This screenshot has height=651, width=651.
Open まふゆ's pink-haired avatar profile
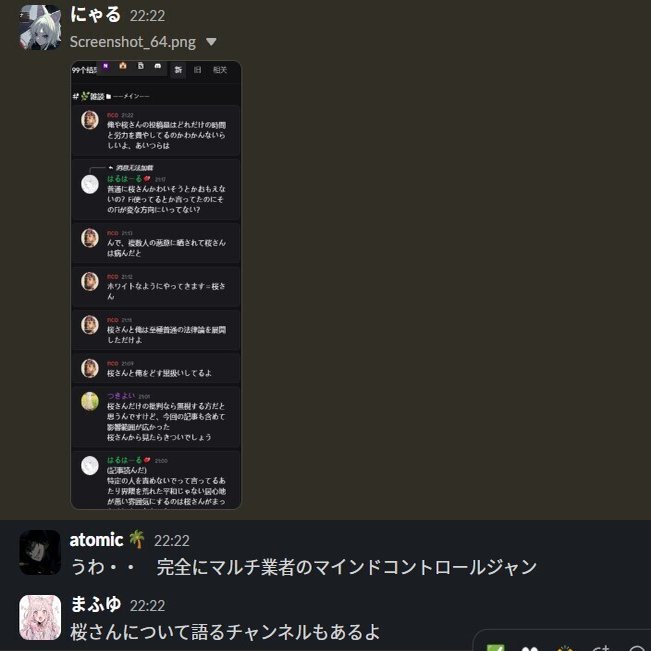click(x=40, y=617)
